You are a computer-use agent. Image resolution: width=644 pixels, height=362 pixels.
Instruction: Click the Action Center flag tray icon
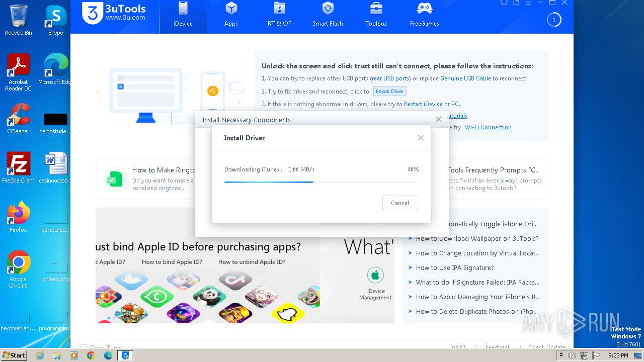coord(596,355)
